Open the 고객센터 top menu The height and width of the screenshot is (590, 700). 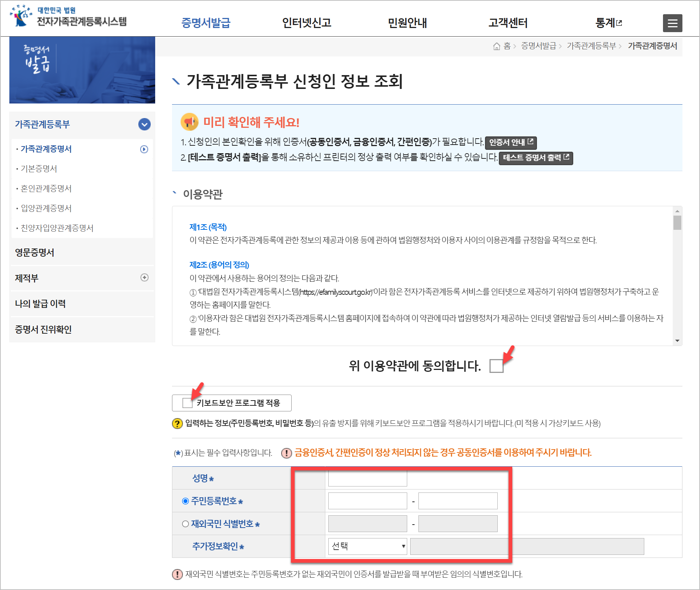point(508,23)
